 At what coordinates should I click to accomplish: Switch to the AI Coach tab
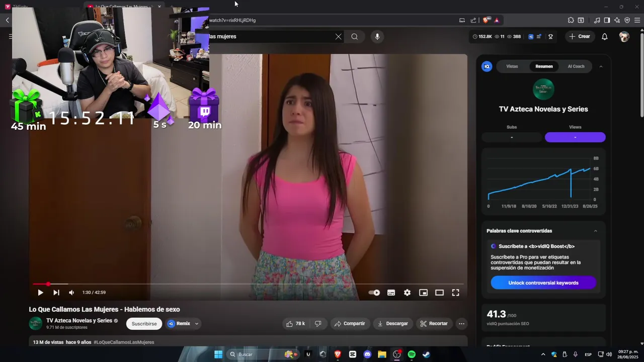coord(576,66)
